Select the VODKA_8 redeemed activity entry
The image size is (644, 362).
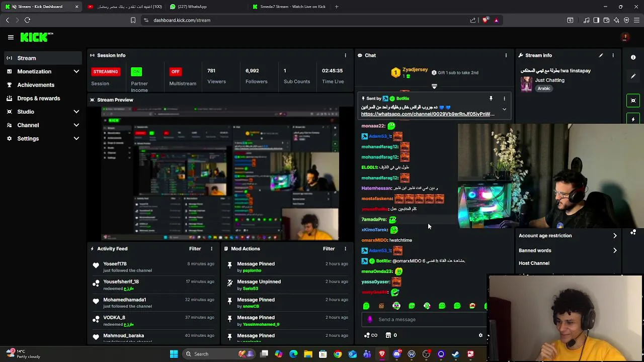pos(153,321)
